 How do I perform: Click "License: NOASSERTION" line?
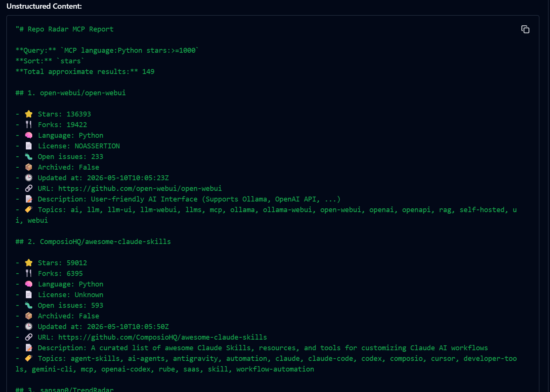tap(68, 146)
